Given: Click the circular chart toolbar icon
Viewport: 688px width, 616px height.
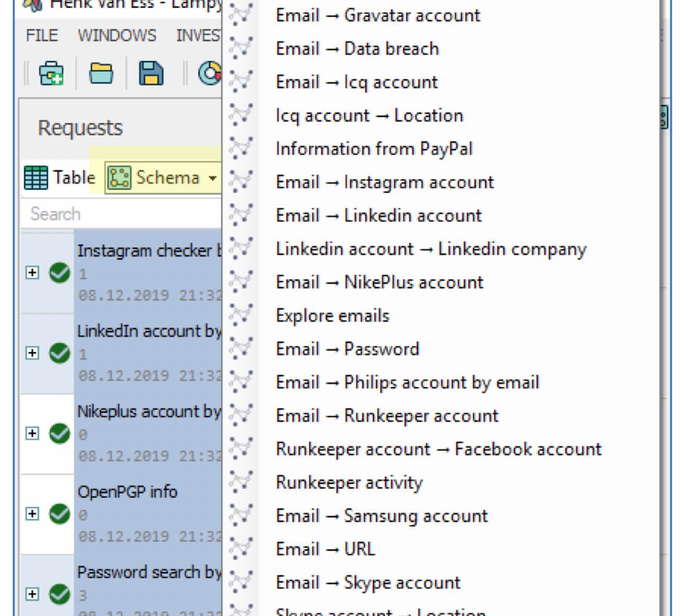Looking at the screenshot, I should tap(210, 73).
